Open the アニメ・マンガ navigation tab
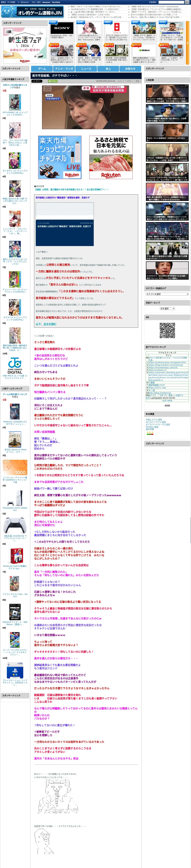 pyautogui.click(x=64, y=69)
